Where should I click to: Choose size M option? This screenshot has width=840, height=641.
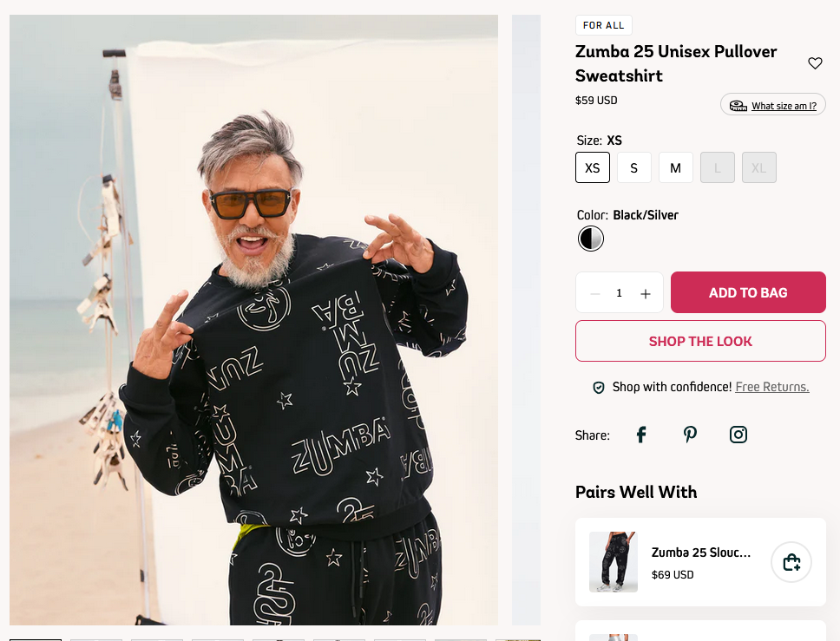[676, 167]
